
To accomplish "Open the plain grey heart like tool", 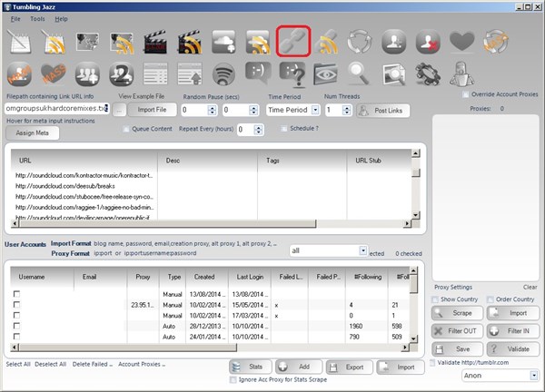I will pyautogui.click(x=462, y=41).
